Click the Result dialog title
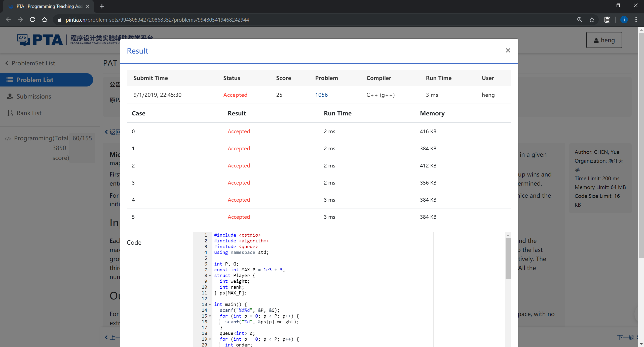 137,51
